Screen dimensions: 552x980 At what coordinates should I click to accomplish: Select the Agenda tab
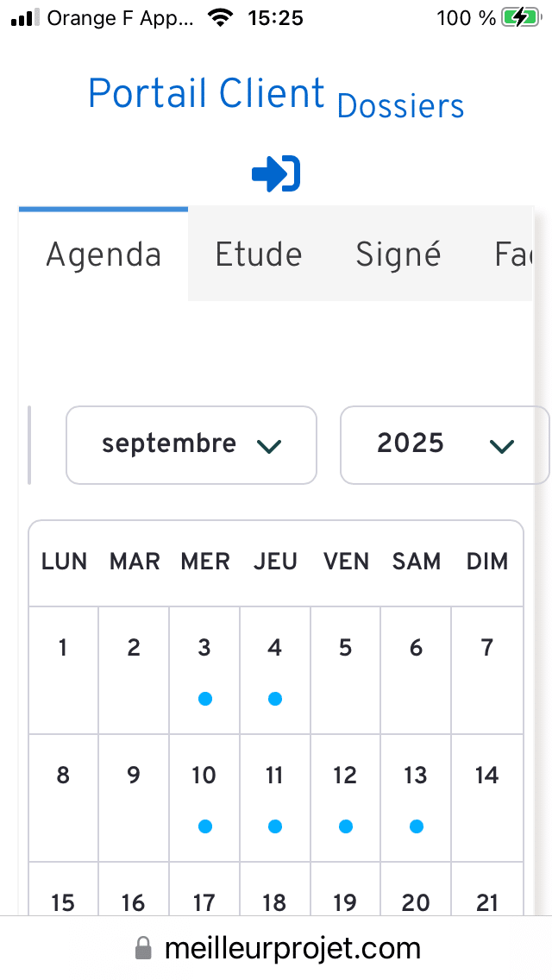(x=103, y=254)
